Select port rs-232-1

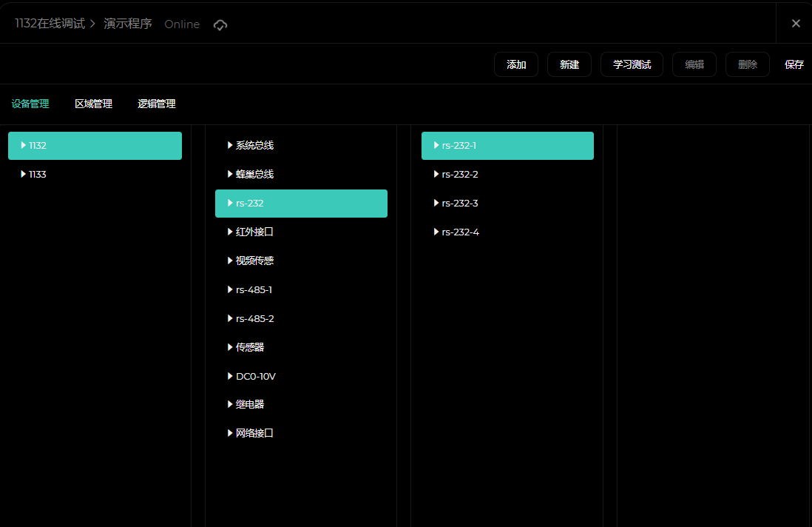point(507,146)
